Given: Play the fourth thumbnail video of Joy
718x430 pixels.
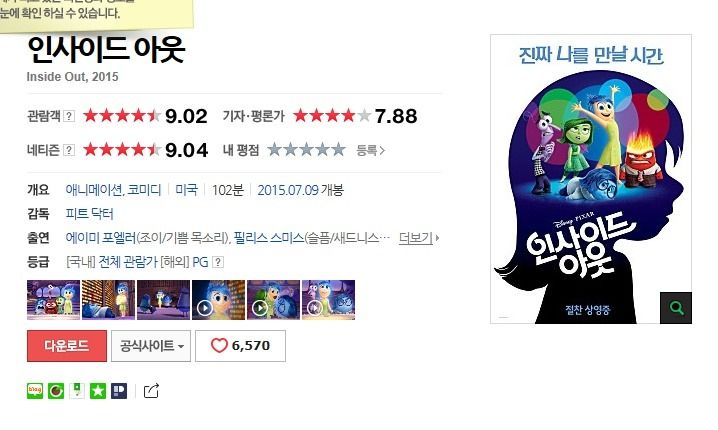Looking at the screenshot, I should 218,299.
